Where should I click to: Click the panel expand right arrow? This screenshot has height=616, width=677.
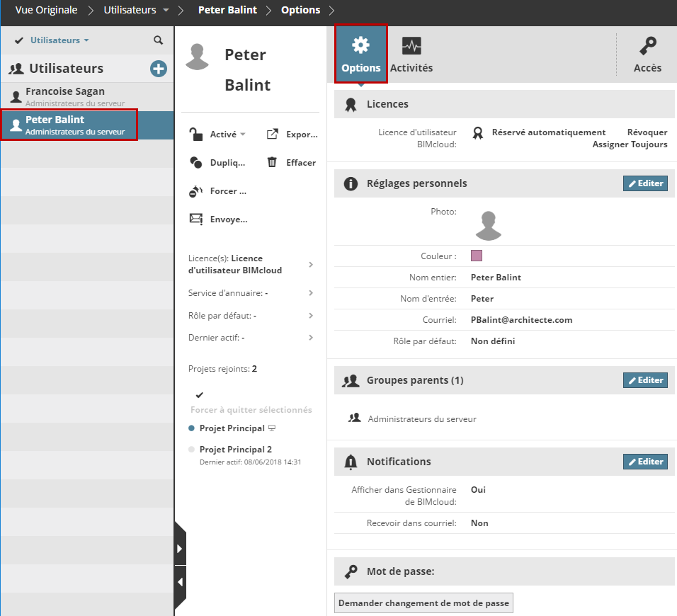[x=180, y=549]
